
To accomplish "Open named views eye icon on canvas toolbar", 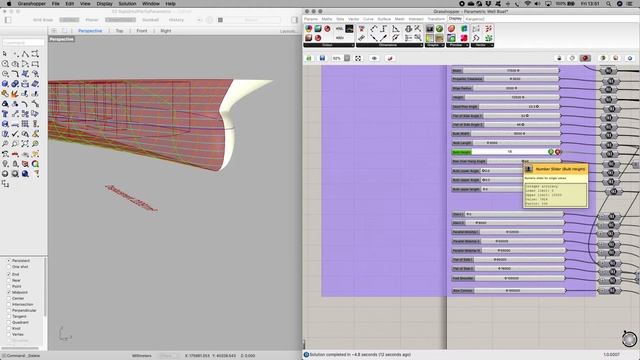I will (x=374, y=58).
